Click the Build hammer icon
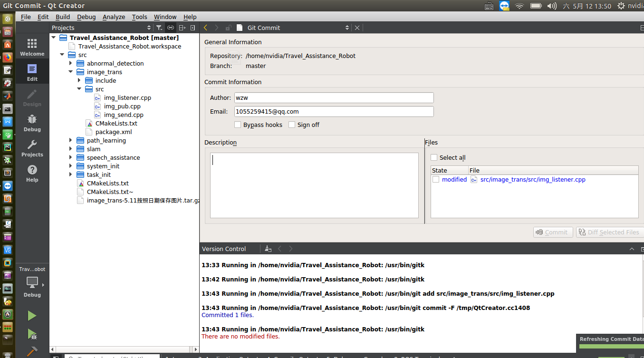This screenshot has width=644, height=358. [32, 351]
